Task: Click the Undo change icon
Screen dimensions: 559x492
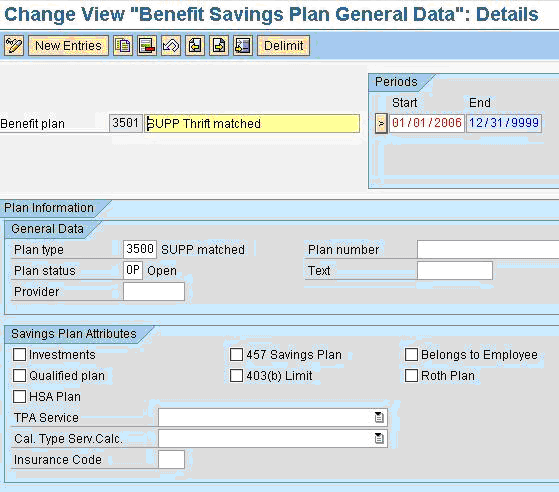Action: coord(171,46)
